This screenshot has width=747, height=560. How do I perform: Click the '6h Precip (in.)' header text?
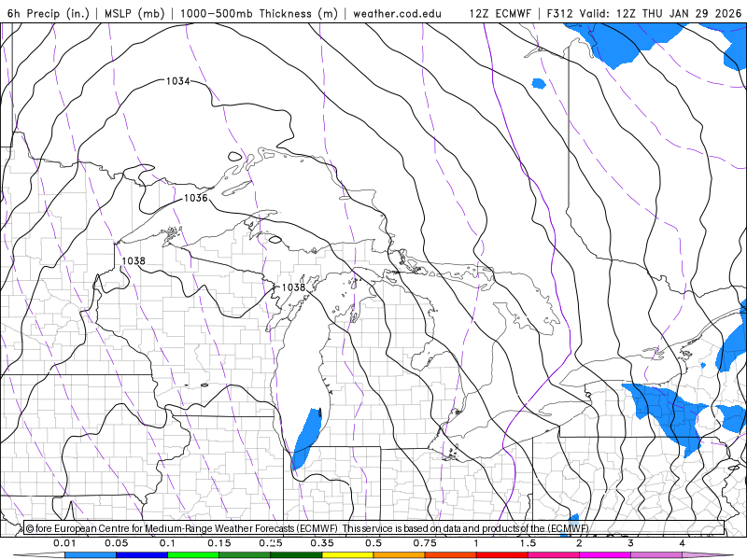(x=49, y=13)
